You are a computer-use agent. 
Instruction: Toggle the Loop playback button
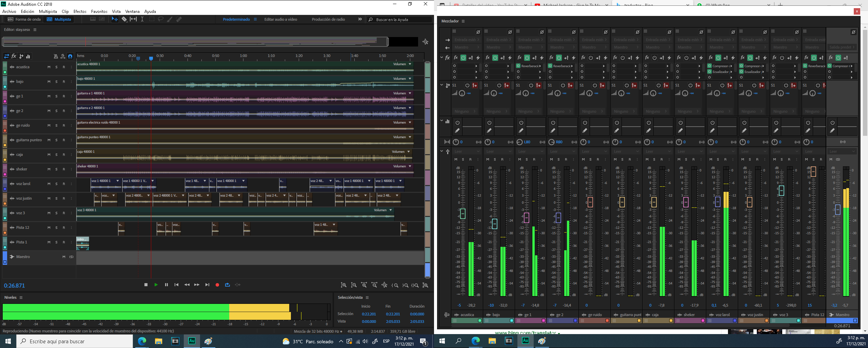pyautogui.click(x=228, y=285)
